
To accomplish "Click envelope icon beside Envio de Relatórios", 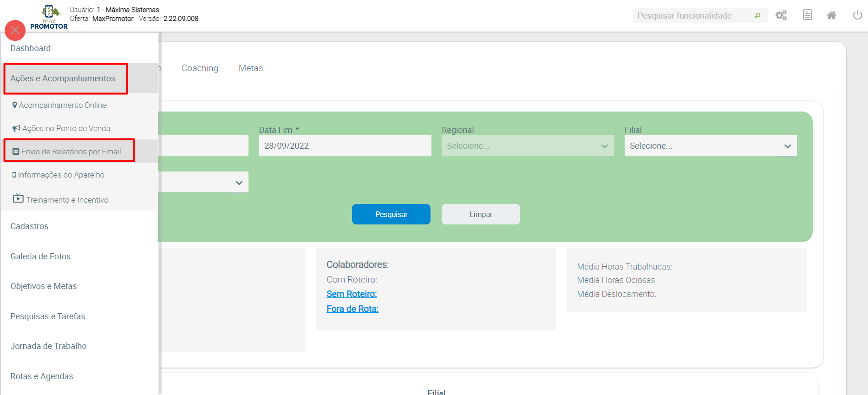I will pos(16,151).
